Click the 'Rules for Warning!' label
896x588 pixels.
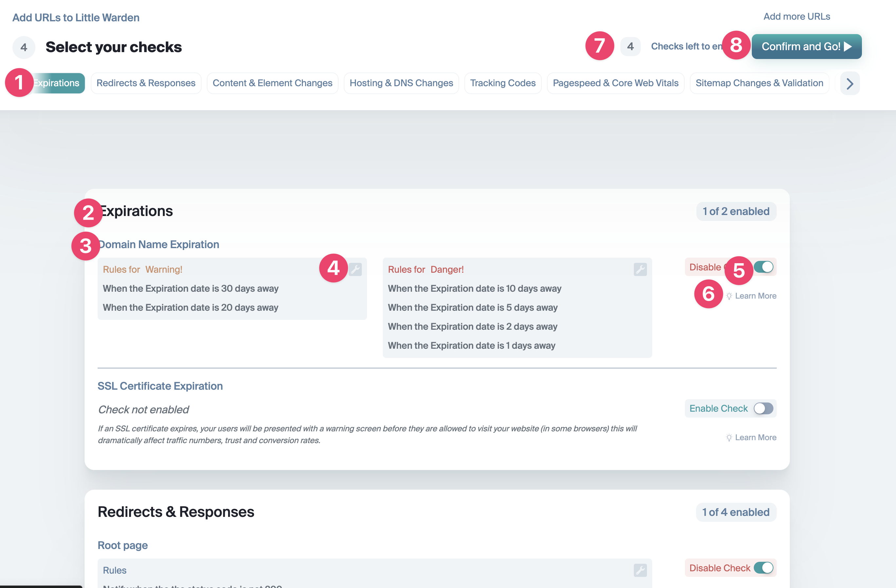pyautogui.click(x=143, y=269)
